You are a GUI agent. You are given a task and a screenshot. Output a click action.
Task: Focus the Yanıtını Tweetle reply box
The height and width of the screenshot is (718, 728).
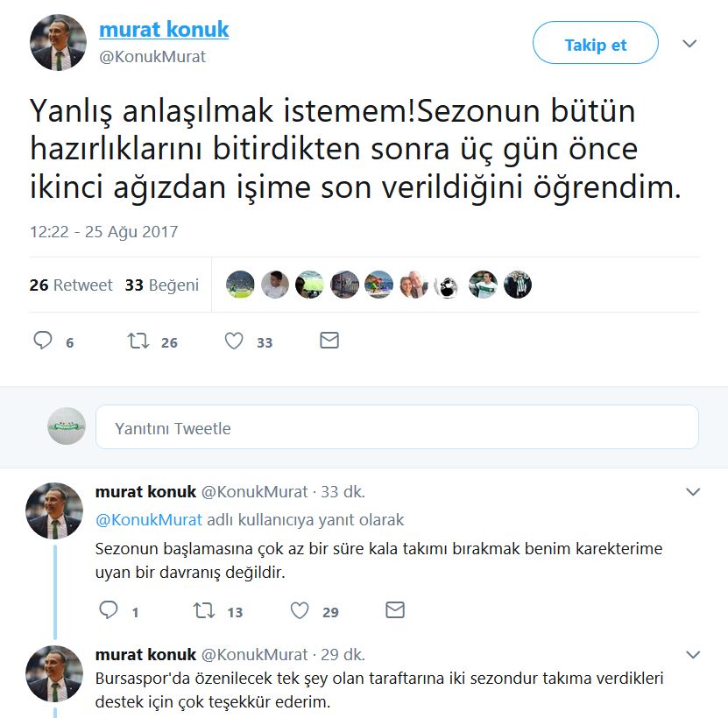click(397, 427)
